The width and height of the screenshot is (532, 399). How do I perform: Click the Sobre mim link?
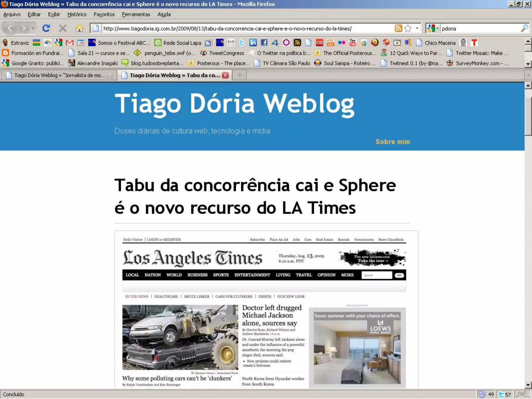[393, 142]
